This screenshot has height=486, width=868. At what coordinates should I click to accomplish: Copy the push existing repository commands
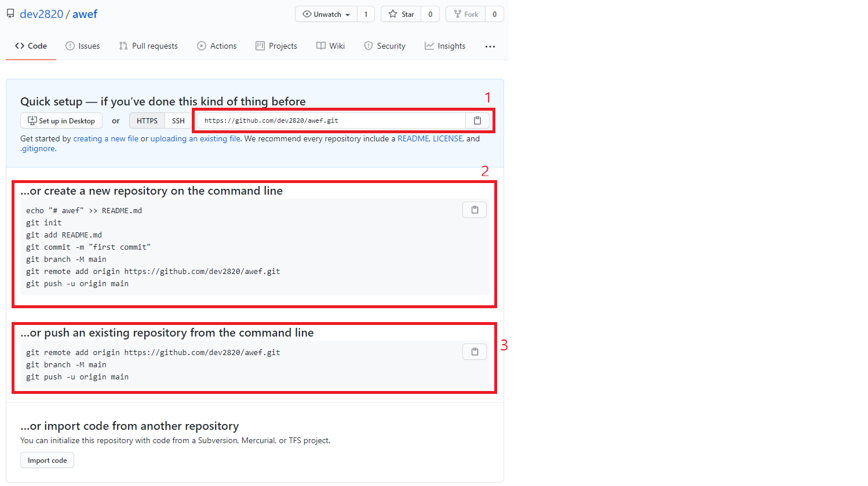(x=475, y=352)
